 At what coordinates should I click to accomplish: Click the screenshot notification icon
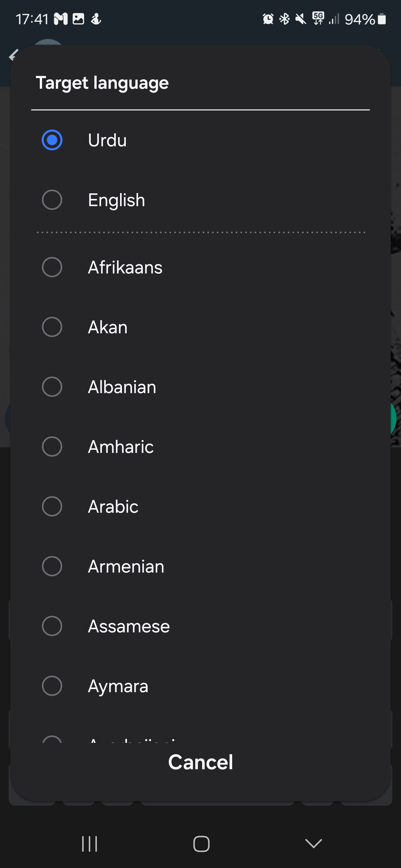(78, 19)
